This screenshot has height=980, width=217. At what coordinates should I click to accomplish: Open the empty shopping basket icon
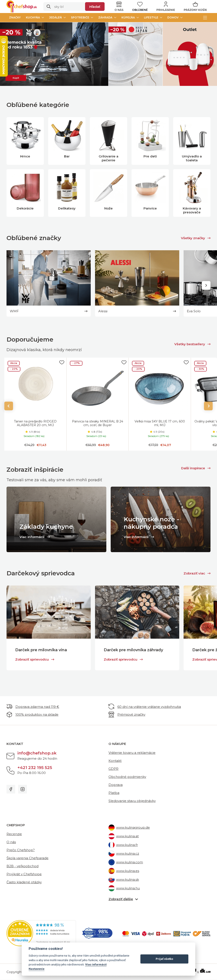pyautogui.click(x=195, y=4)
